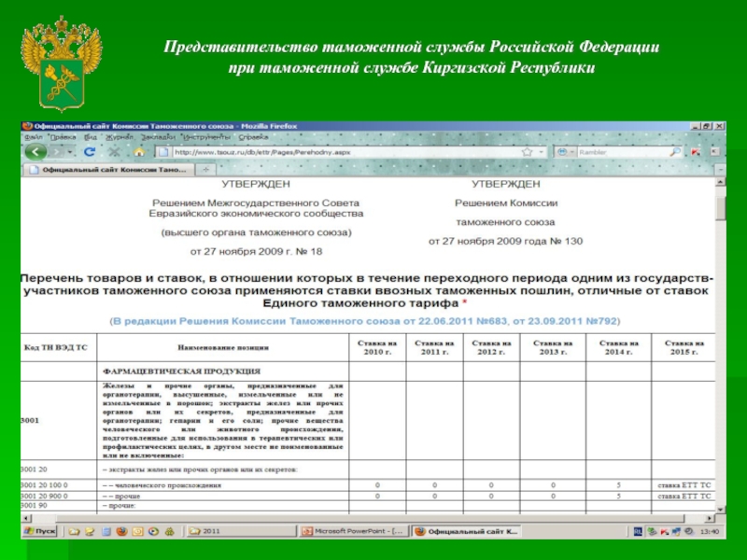Open the Инструменты menu
747x560 pixels.
tap(206, 137)
